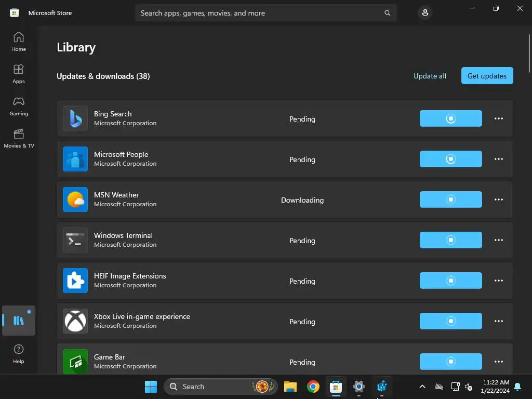
Task: Select the MSN Weather app name
Action: (x=116, y=195)
